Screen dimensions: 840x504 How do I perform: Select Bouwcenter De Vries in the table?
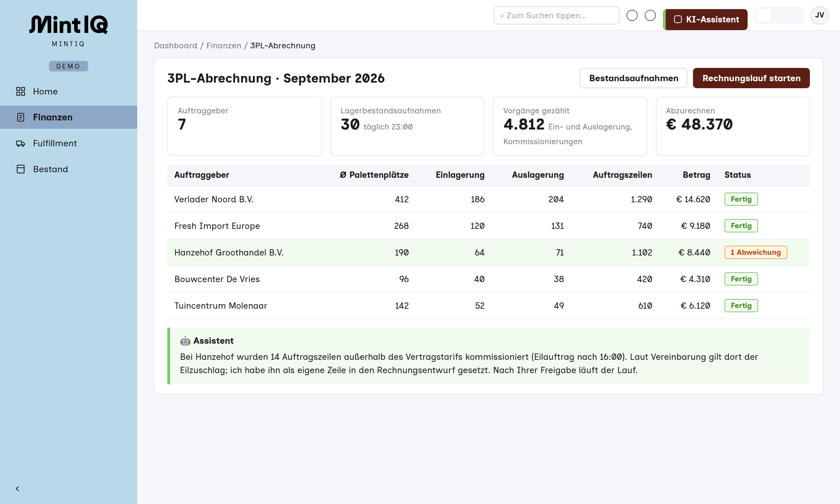(217, 279)
